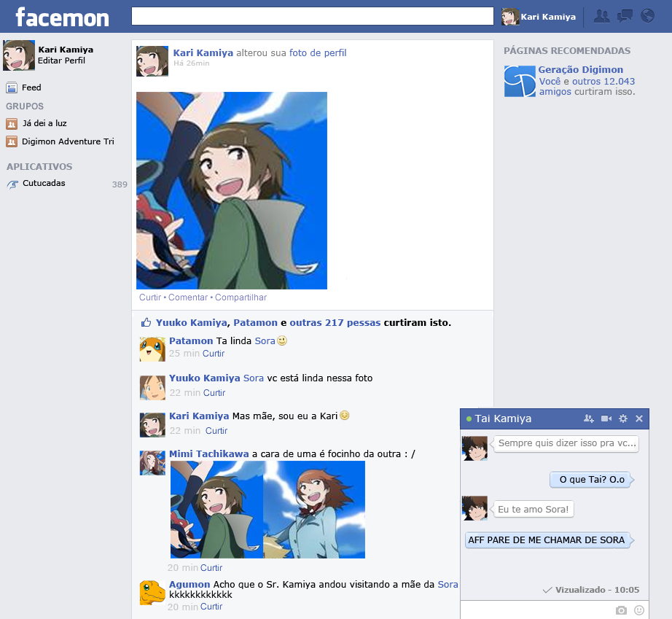The image size is (672, 619).
Task: Click Mimi Tachikawa commenter name
Action: [208, 453]
